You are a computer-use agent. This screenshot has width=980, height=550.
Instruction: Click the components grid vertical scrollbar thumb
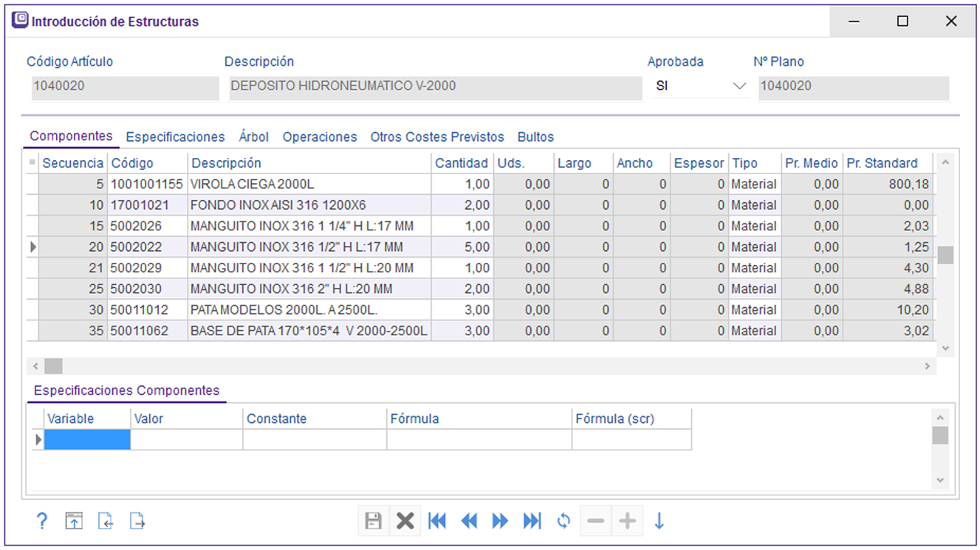pos(945,255)
